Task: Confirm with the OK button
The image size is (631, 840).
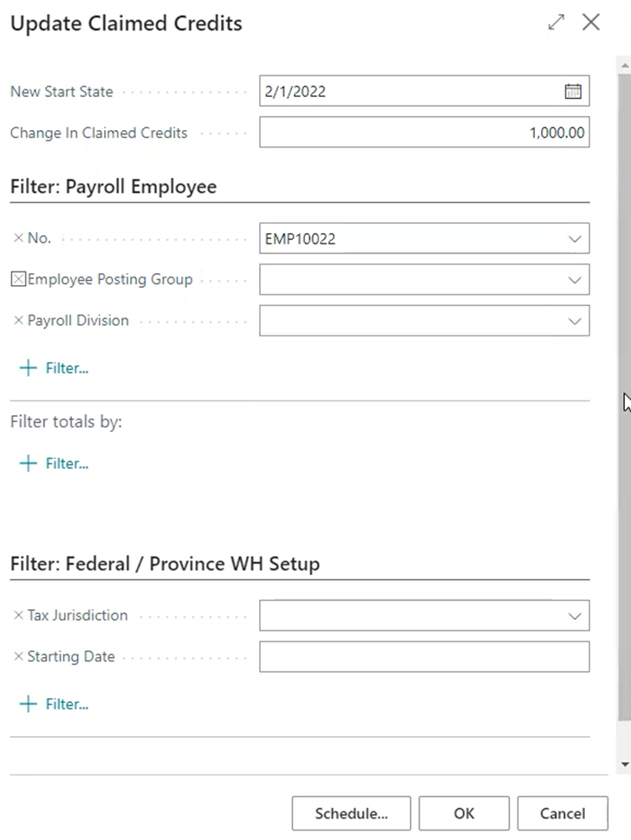Action: pos(464,813)
